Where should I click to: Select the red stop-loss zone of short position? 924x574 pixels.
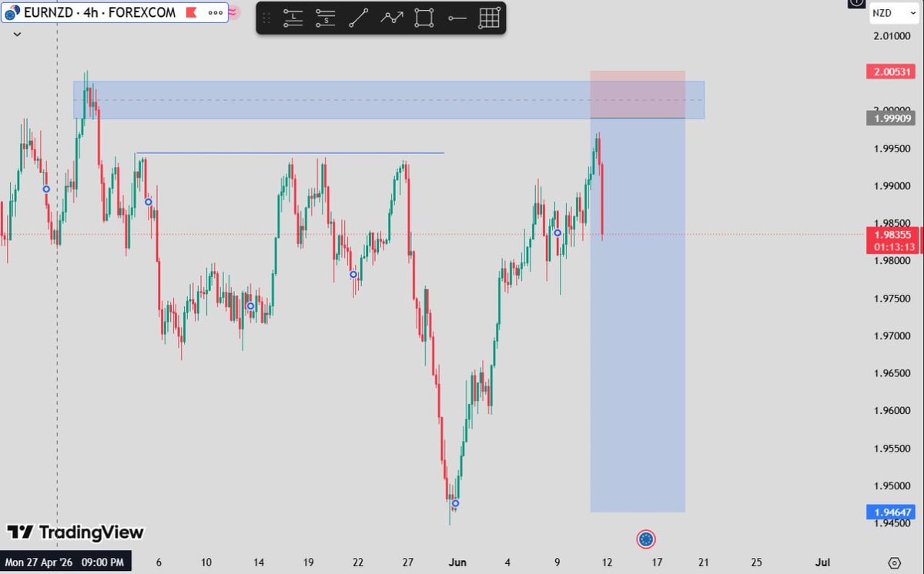638,94
